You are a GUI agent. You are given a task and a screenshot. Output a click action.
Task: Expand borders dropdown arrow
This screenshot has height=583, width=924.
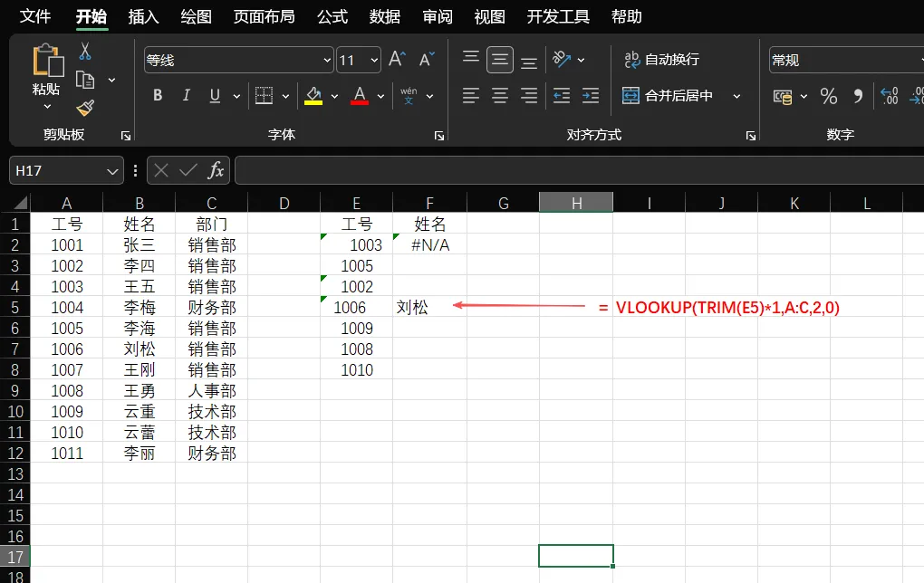[285, 96]
